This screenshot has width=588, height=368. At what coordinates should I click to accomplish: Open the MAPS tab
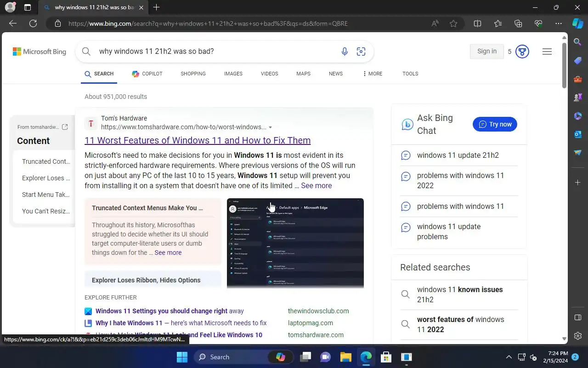(303, 74)
